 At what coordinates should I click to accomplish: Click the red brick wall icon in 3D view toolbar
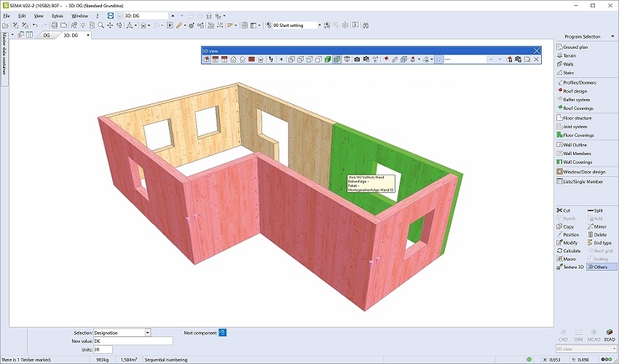(251, 59)
